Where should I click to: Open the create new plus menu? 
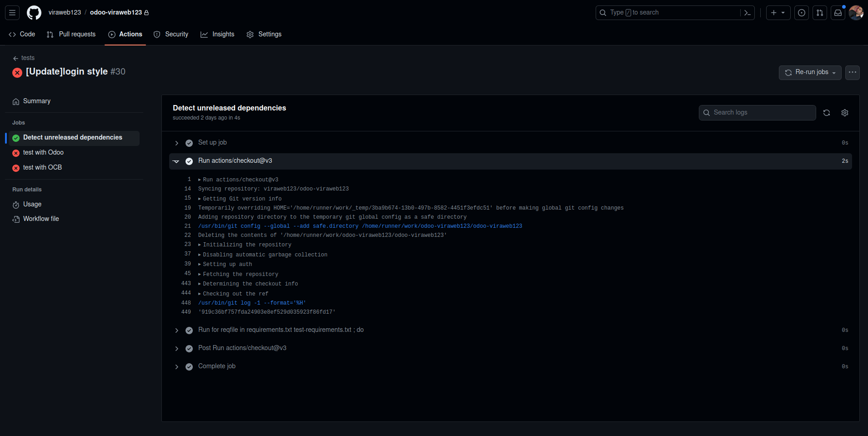click(x=778, y=13)
